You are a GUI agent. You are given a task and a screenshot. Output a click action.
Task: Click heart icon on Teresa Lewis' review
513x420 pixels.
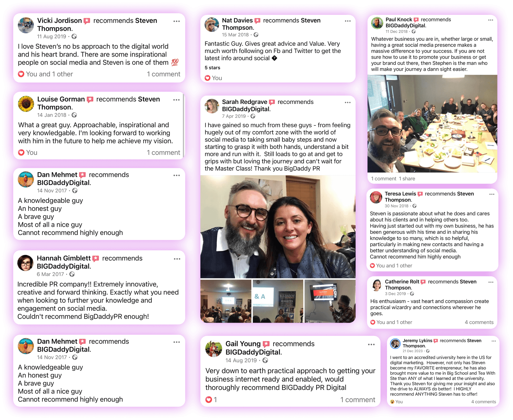pyautogui.click(x=372, y=266)
